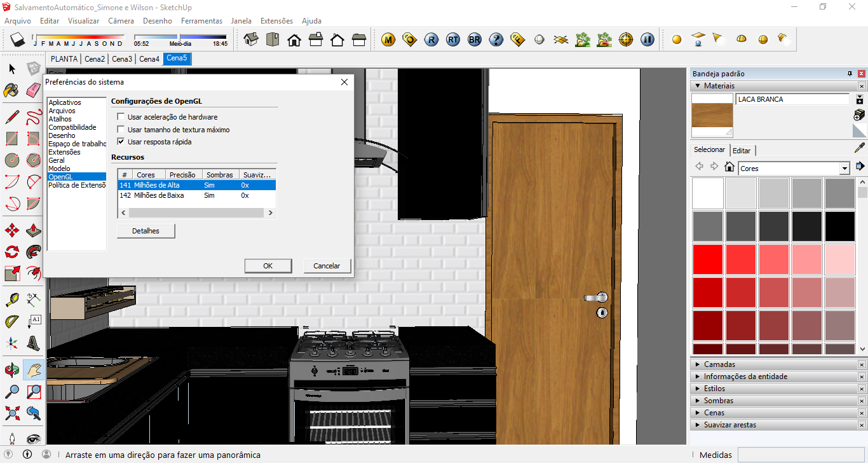Uncheck Usar resposta rápida option
868x463 pixels.
(121, 142)
